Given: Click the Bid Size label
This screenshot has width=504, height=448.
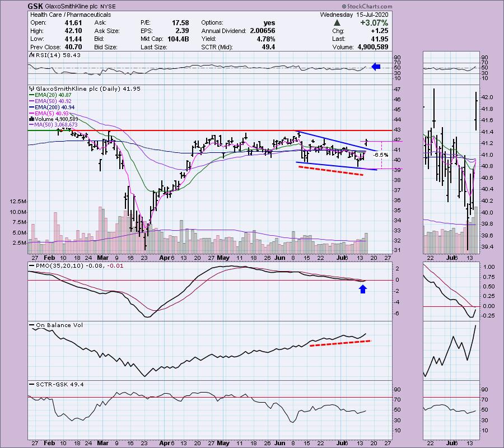Looking at the screenshot, I should (105, 47).
